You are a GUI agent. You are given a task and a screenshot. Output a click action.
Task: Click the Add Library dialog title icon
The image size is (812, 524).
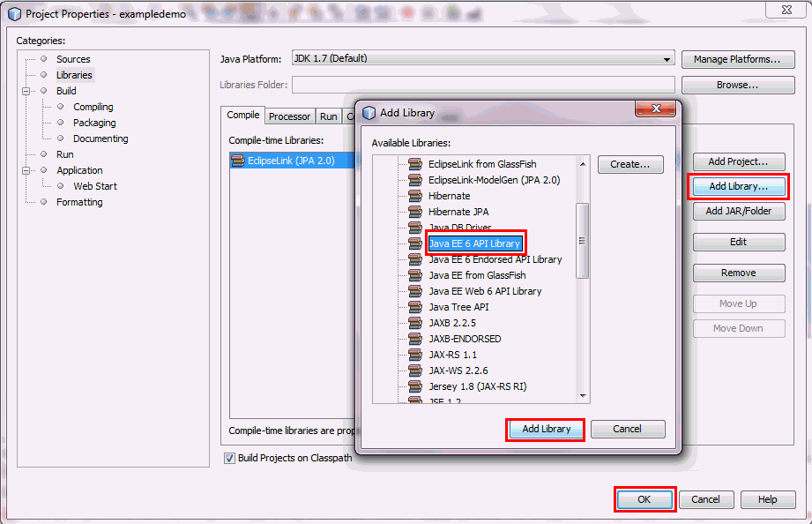tap(369, 112)
